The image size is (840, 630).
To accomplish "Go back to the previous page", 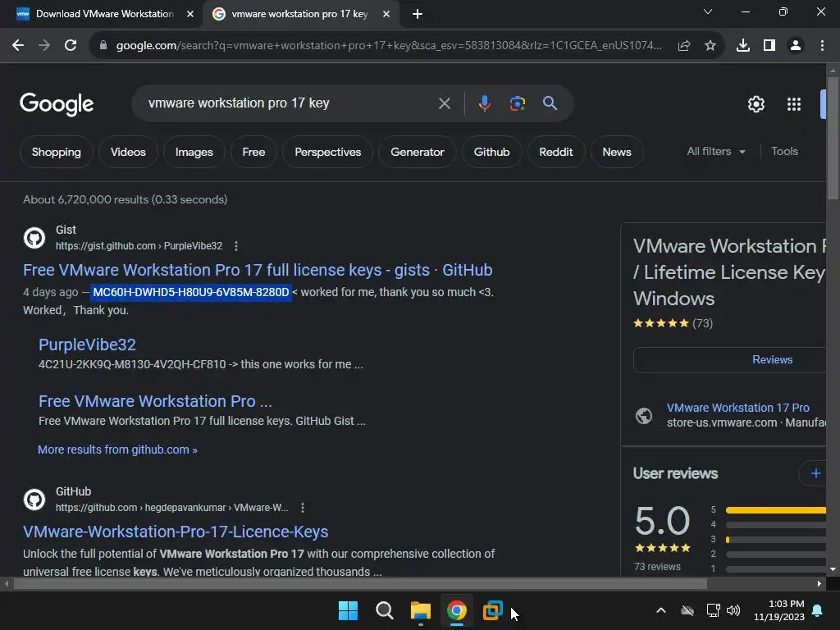I will click(x=18, y=46).
